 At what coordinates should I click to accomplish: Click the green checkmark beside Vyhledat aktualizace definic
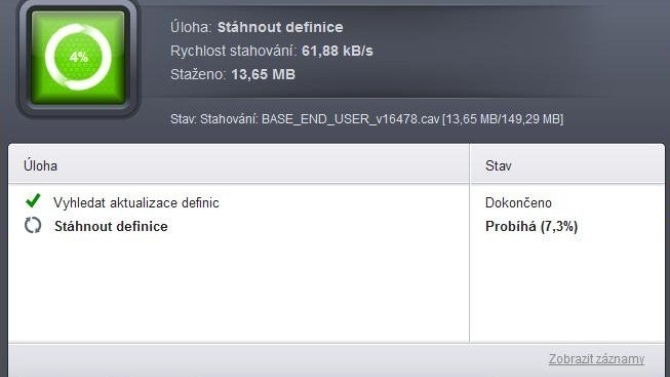tap(33, 200)
